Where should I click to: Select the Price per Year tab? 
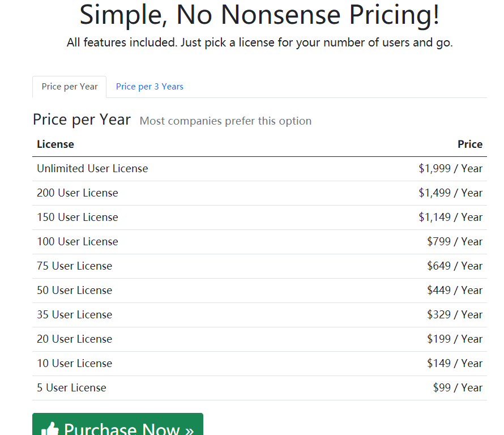[70, 87]
